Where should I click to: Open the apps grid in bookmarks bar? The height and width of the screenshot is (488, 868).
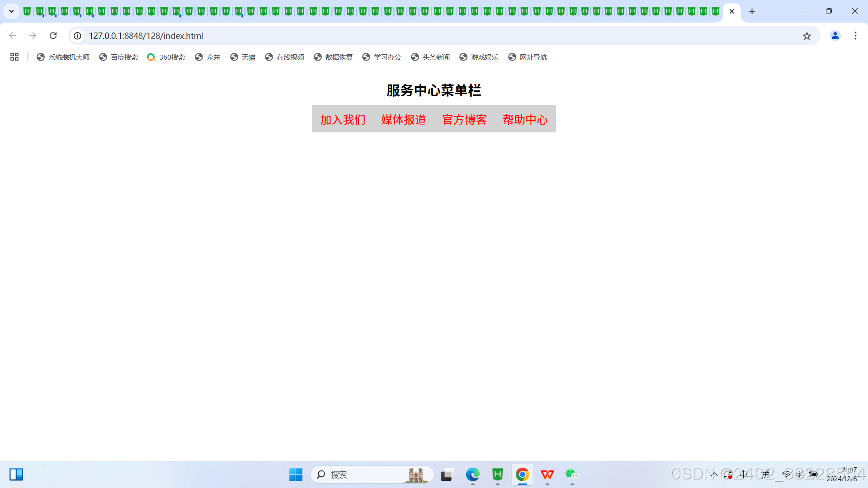[14, 57]
